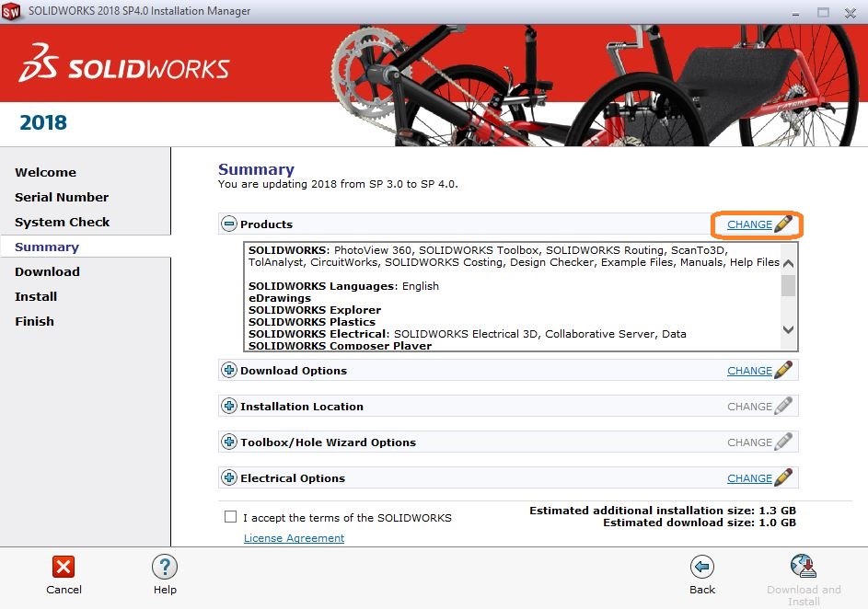The width and height of the screenshot is (868, 609).
Task: Click 'SOLIDWORKS Composer Player' in products list
Action: click(340, 346)
